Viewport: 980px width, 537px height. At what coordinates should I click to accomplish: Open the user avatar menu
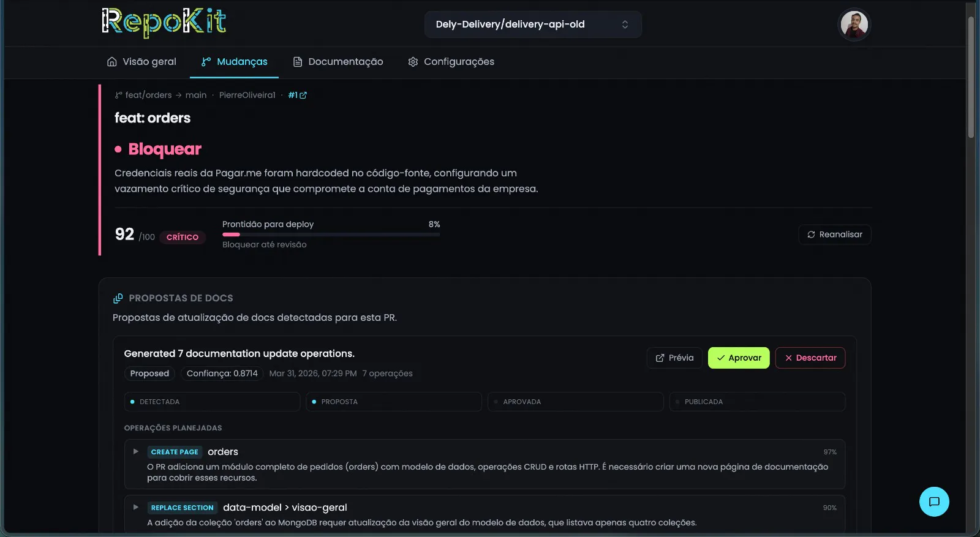(x=854, y=24)
